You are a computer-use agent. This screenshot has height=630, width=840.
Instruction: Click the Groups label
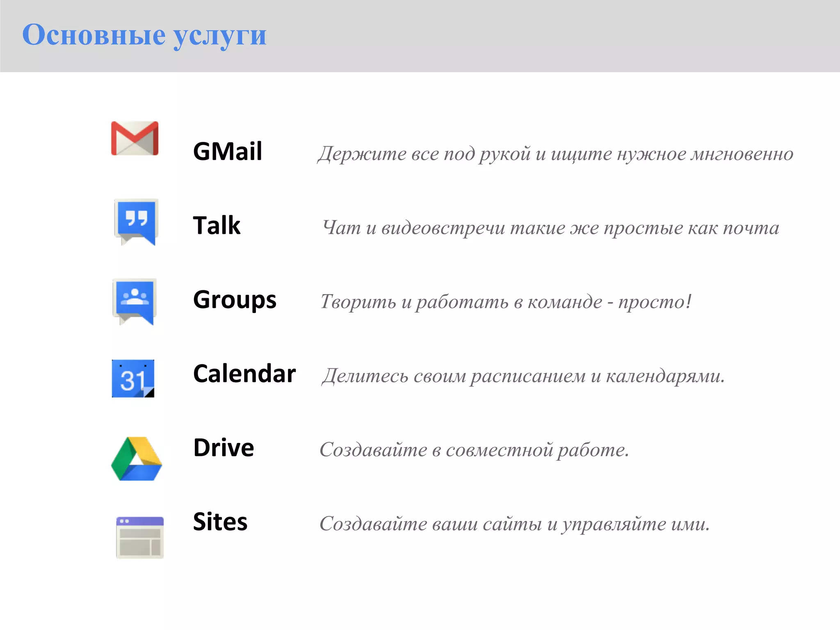pyautogui.click(x=235, y=300)
